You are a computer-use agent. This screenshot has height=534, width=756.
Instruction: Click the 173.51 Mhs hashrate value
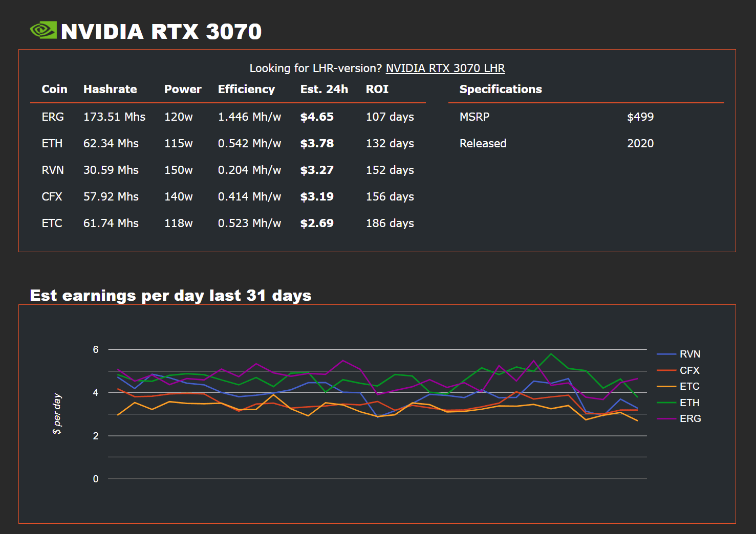click(114, 117)
